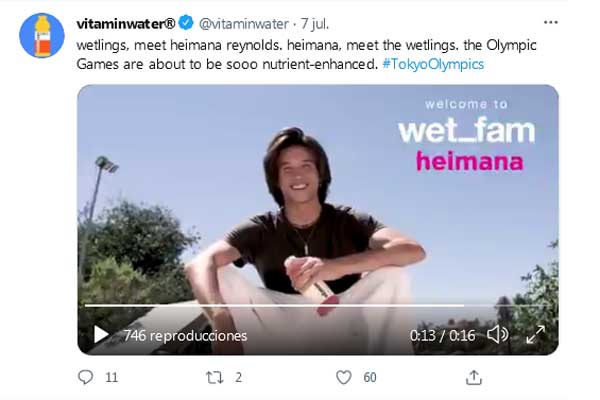Open the tweet's three-dot more menu

[550, 21]
